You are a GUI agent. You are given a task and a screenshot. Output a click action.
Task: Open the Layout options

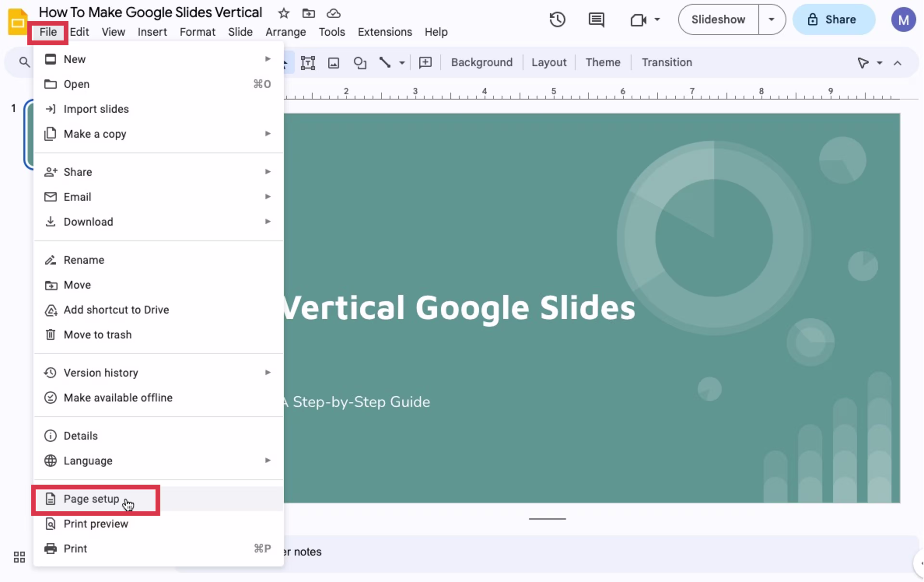coord(549,62)
